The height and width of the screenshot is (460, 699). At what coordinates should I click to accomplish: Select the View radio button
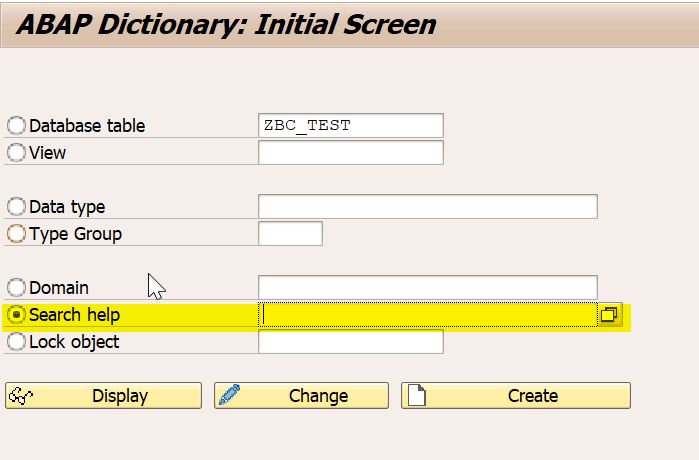tap(16, 153)
